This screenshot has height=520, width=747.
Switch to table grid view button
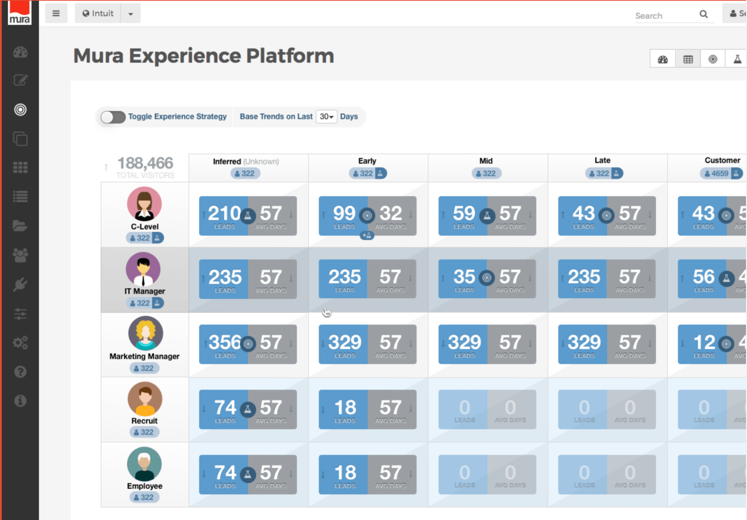point(688,59)
